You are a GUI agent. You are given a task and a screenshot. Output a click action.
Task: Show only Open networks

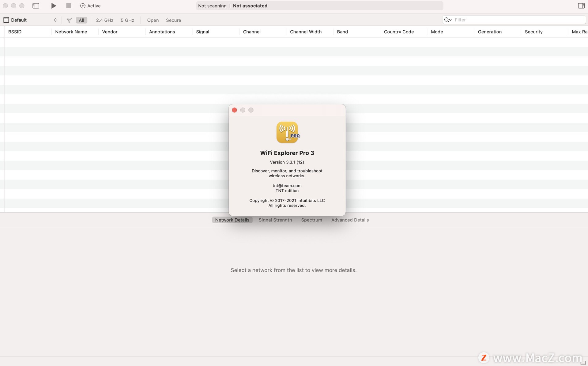pos(153,20)
